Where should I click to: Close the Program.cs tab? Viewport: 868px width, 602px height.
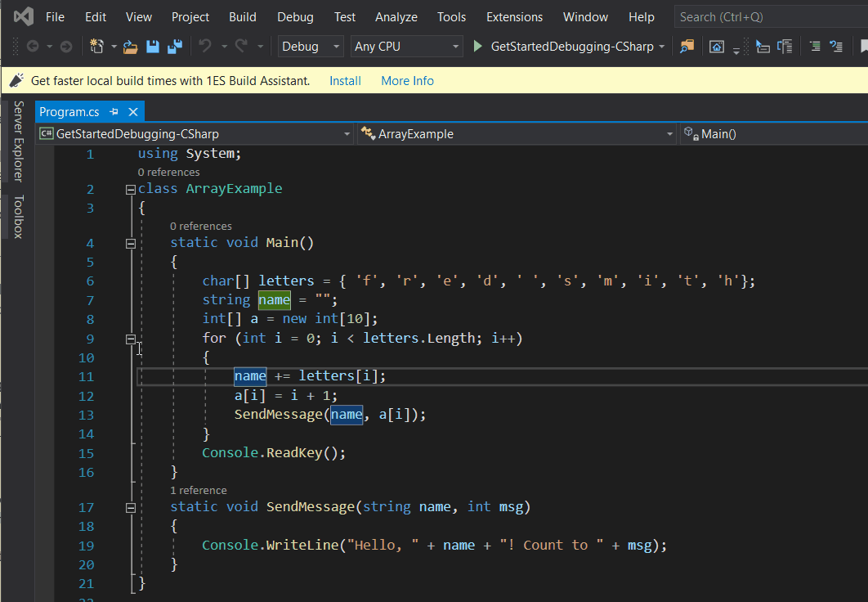pos(133,112)
